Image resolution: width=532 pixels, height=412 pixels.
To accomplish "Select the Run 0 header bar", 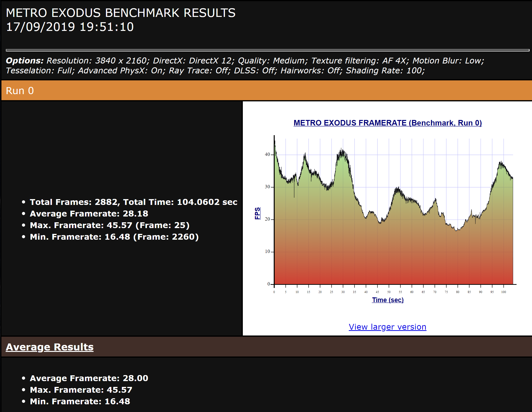I will 266,91.
